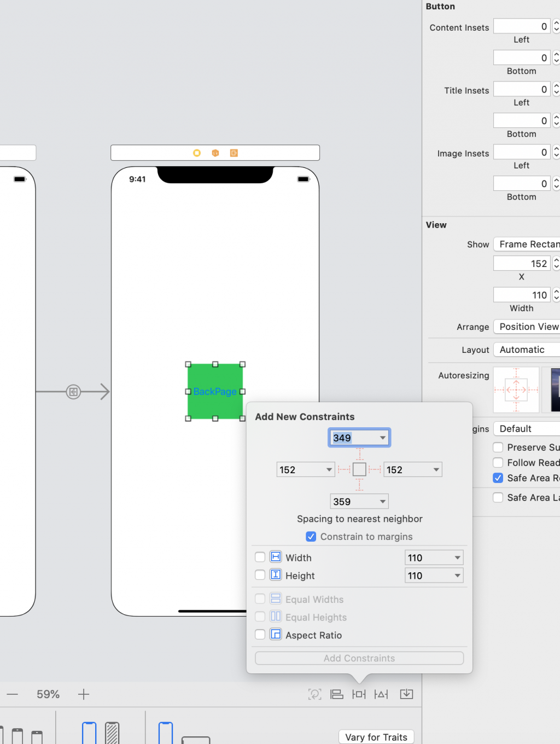Click the Content Insets Left field

522,26
